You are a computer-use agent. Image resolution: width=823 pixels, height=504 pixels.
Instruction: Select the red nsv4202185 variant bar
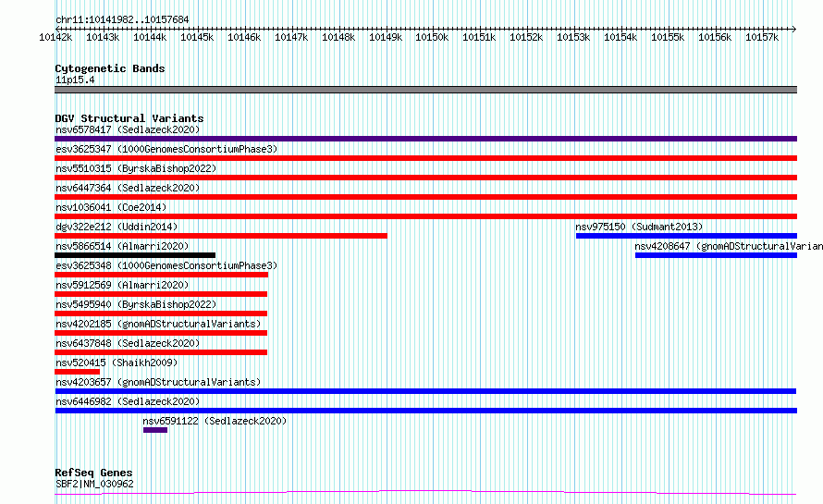[x=161, y=333]
